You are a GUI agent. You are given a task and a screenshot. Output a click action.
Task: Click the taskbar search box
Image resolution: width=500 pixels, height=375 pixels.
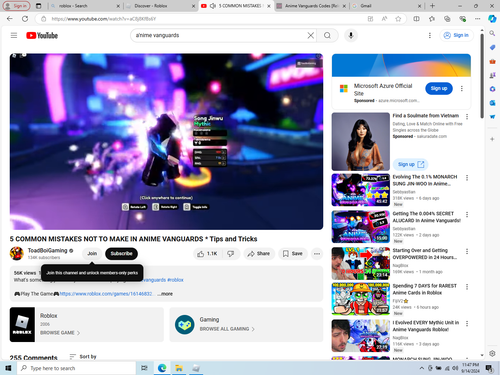pyautogui.click(x=76, y=368)
